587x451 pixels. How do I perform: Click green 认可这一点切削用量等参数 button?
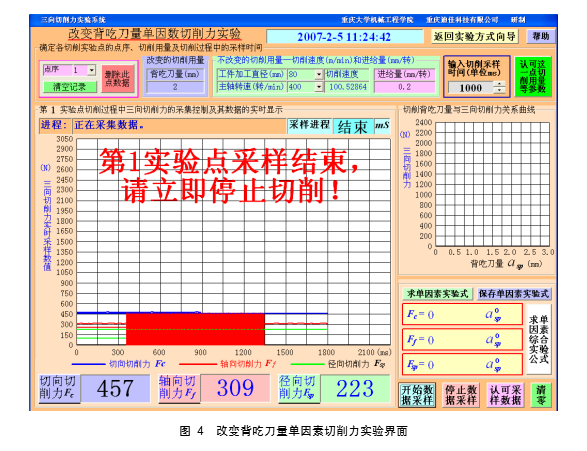click(532, 76)
